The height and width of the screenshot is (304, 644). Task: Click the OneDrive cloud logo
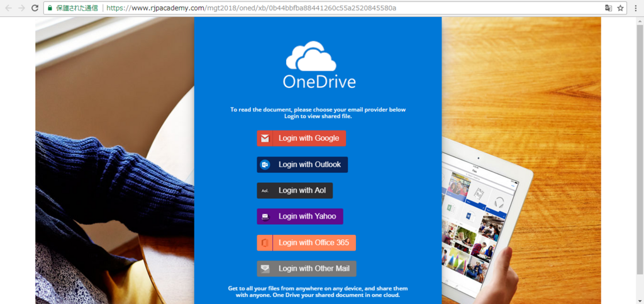[x=311, y=56]
